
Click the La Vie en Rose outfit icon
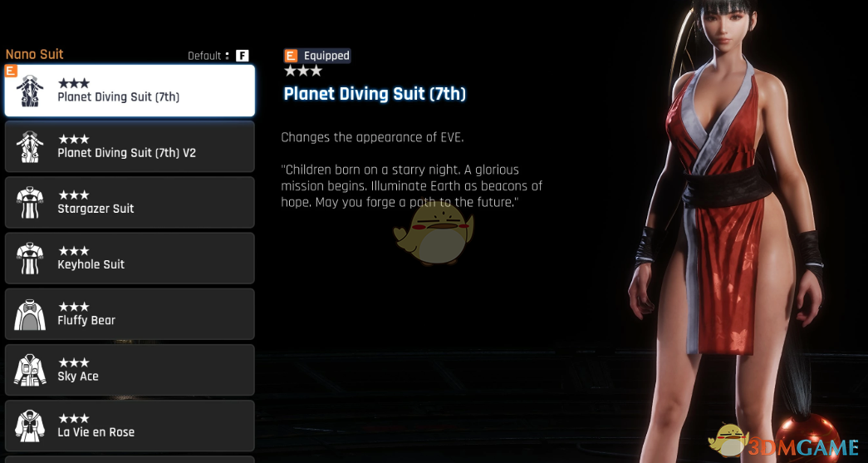point(29,426)
